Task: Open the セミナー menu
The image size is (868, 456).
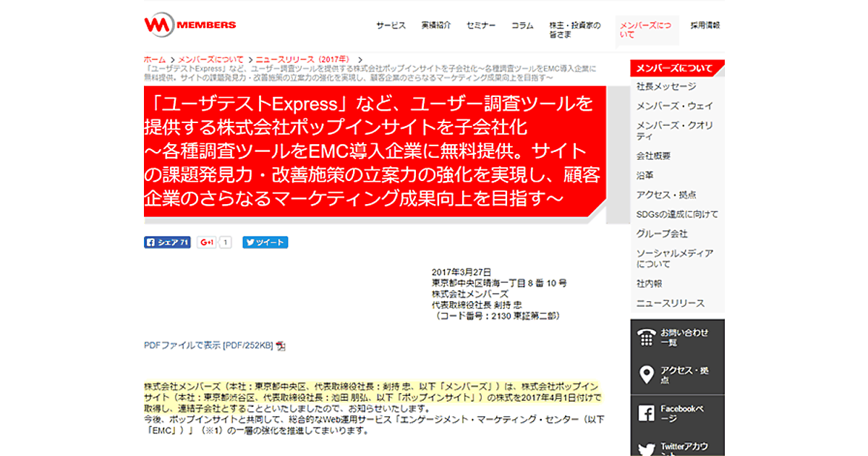Action: (481, 25)
